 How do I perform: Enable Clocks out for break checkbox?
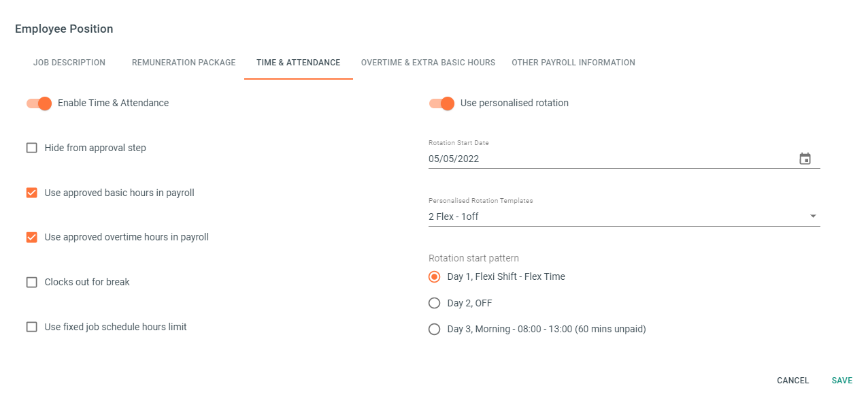[31, 282]
